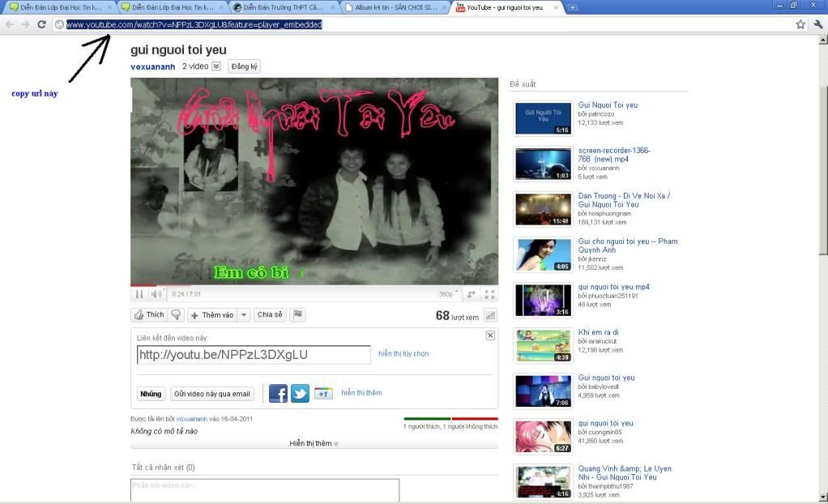
Task: Click hiển thị thêm share options link
Action: (x=361, y=392)
